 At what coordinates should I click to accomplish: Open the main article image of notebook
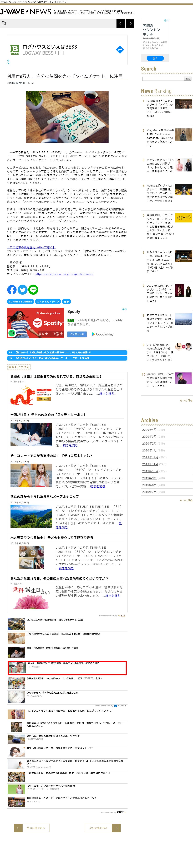click(67, 117)
